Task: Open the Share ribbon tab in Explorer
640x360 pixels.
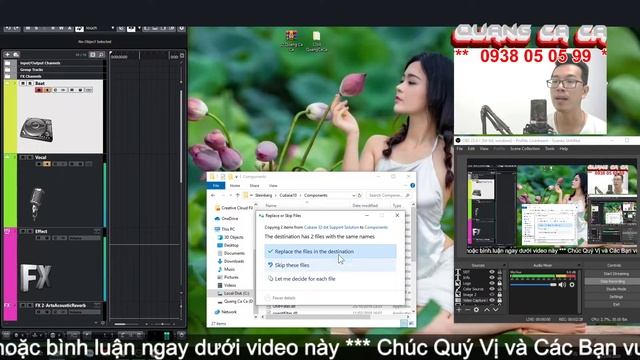Action: click(x=254, y=186)
